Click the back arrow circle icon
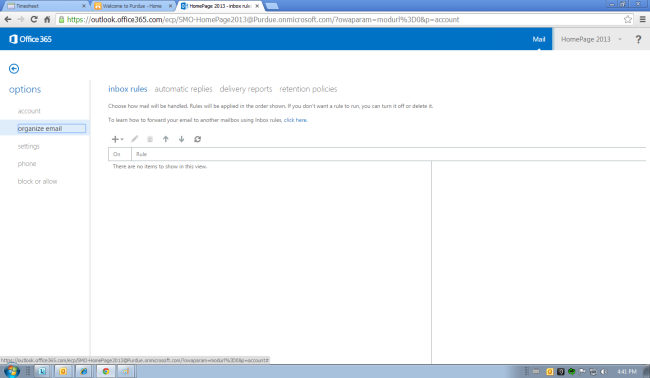650x378 pixels. click(14, 68)
